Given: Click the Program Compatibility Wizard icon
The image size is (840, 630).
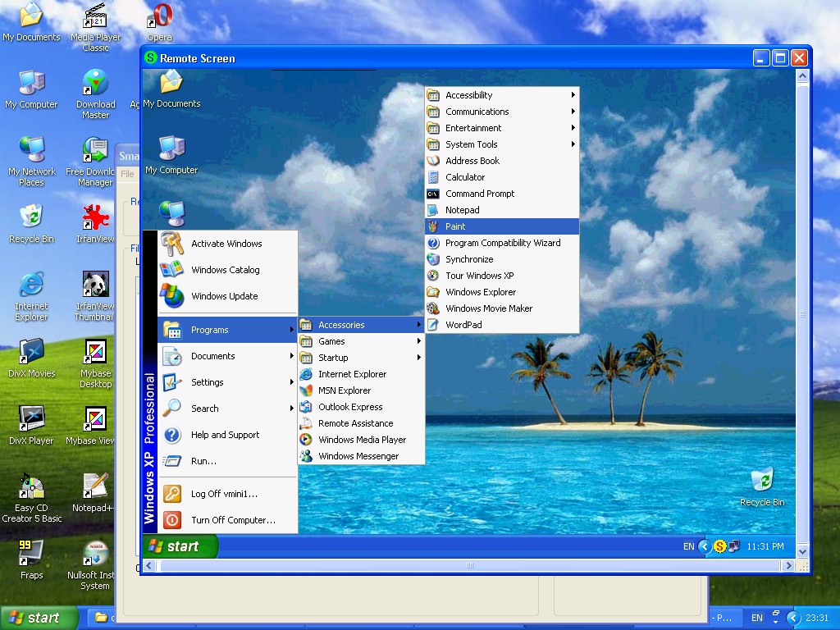Looking at the screenshot, I should click(433, 243).
